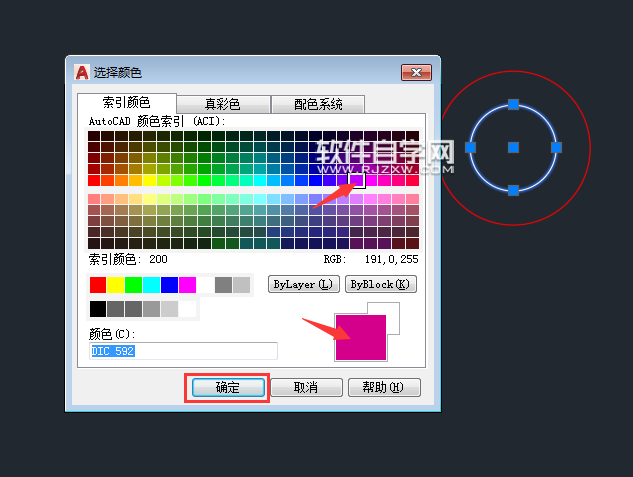Image resolution: width=633 pixels, height=477 pixels.
Task: Click the AutoCAD logo icon in the dialog title bar
Action: click(x=82, y=73)
